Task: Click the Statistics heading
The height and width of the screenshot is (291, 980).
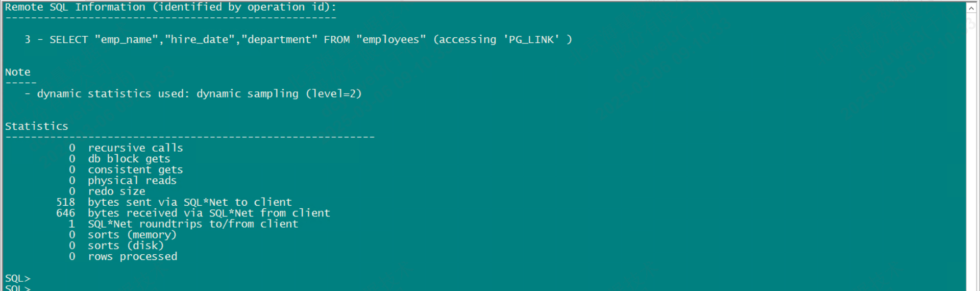Action: click(x=36, y=127)
